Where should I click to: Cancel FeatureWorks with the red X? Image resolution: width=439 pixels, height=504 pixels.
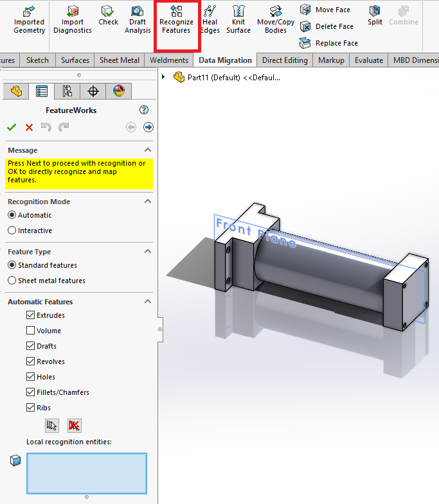point(29,127)
